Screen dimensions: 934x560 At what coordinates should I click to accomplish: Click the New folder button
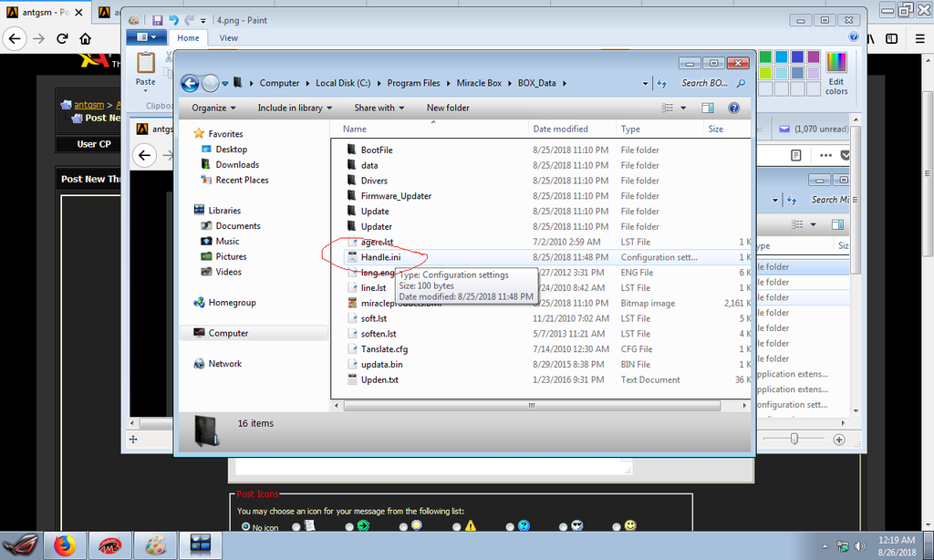[x=448, y=108]
